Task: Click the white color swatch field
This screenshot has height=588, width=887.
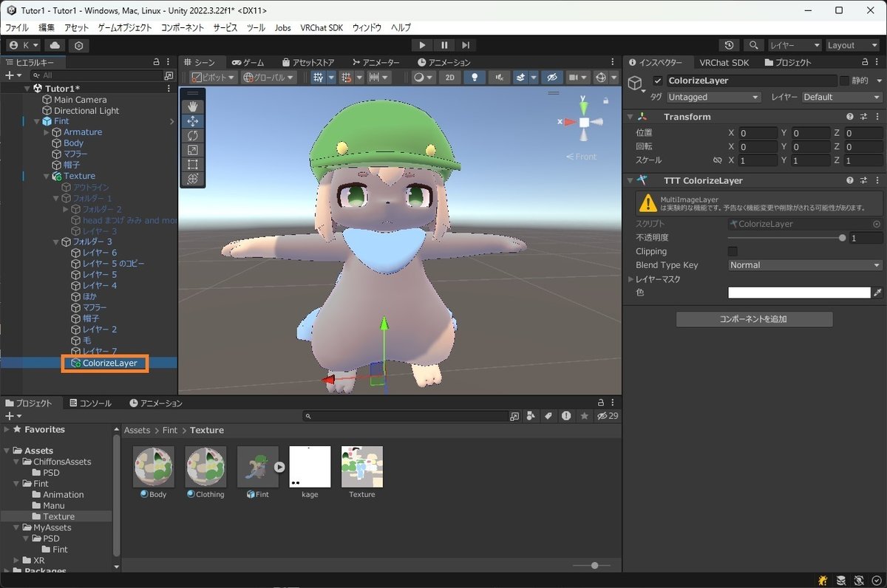Action: (799, 293)
